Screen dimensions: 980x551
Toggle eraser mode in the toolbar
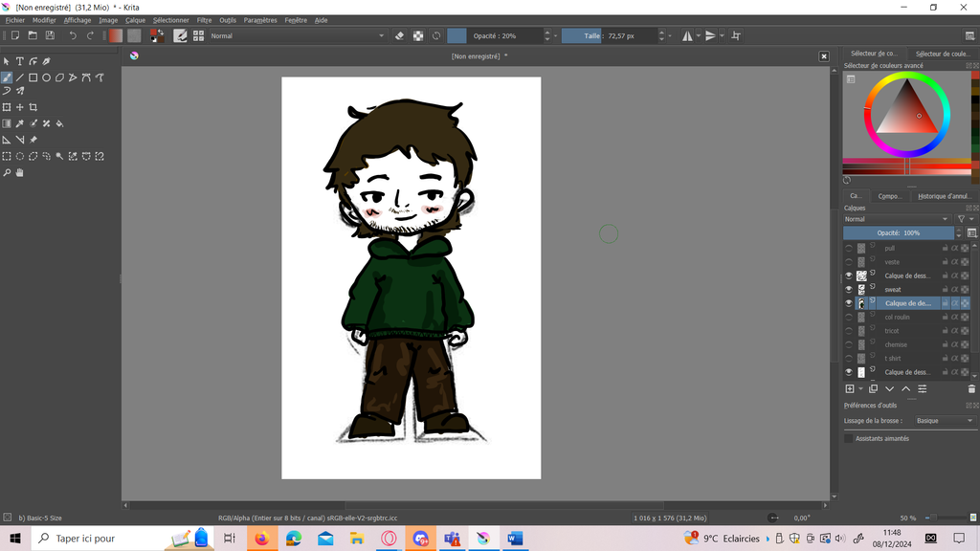(x=400, y=35)
